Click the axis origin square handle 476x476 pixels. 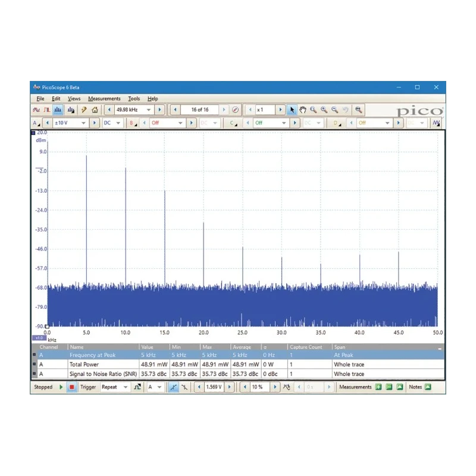(47, 327)
